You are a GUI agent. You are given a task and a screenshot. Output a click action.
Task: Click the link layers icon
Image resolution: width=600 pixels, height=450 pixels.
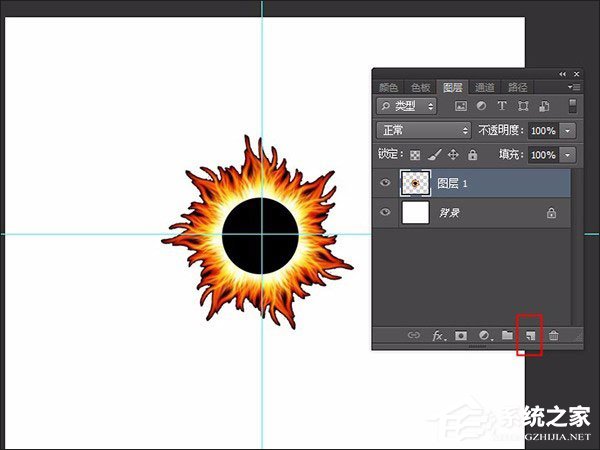[414, 337]
